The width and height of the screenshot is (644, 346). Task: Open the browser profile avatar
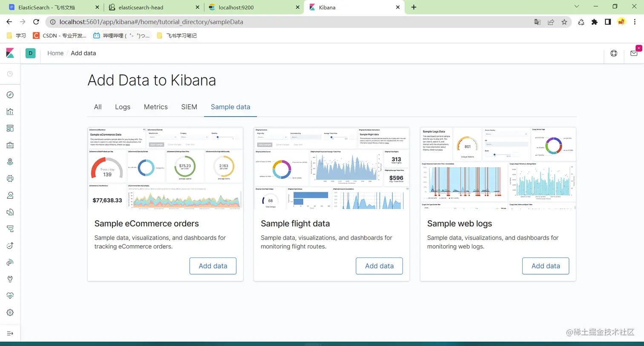(x=621, y=22)
